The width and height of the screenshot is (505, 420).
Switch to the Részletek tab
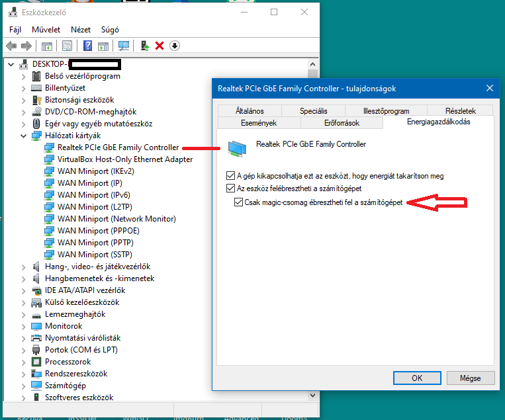click(x=460, y=111)
